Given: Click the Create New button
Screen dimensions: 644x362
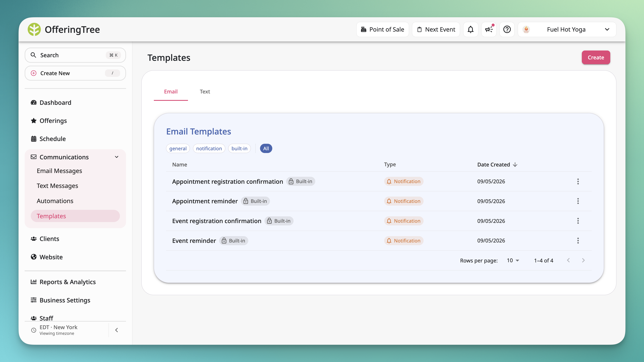Looking at the screenshot, I should coord(75,73).
